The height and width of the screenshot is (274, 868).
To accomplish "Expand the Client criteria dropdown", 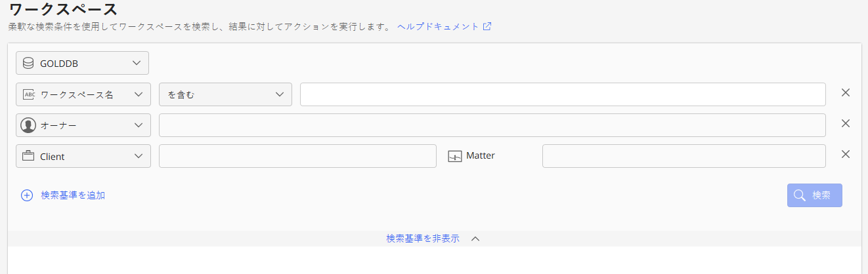I will (138, 157).
